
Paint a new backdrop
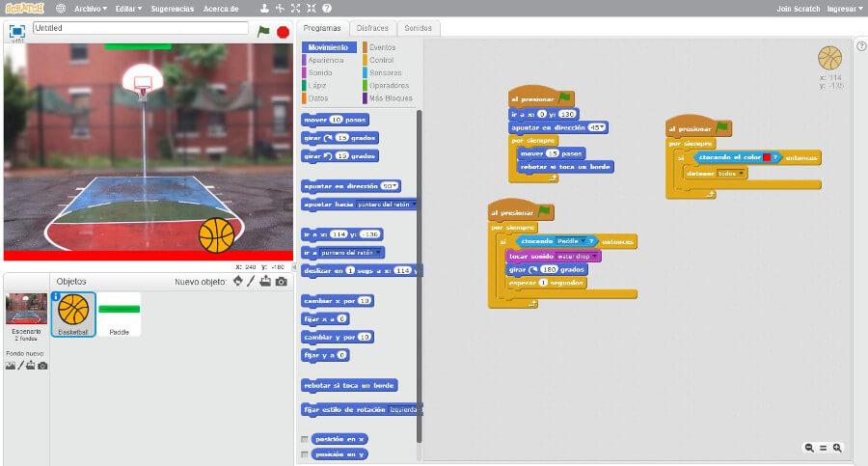pos(20,366)
